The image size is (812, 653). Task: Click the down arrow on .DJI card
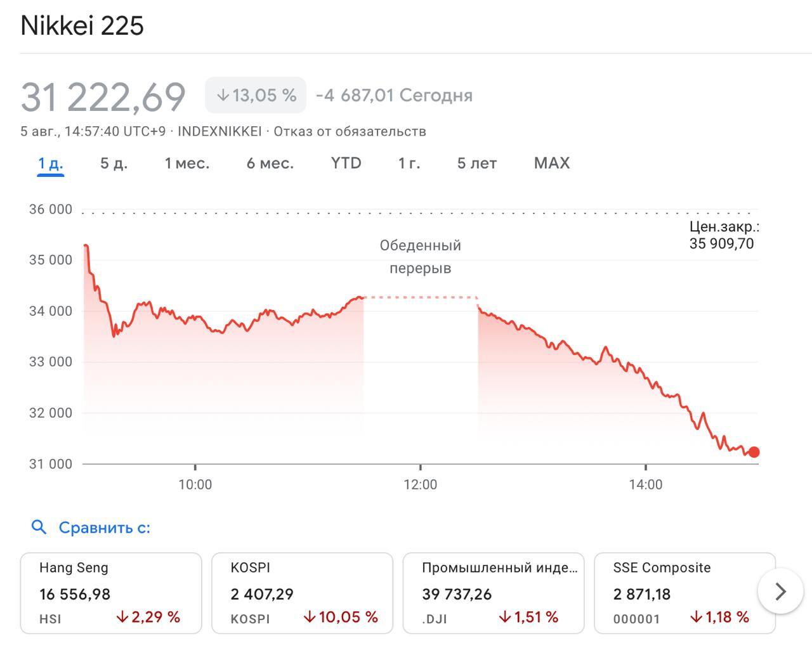(x=505, y=617)
